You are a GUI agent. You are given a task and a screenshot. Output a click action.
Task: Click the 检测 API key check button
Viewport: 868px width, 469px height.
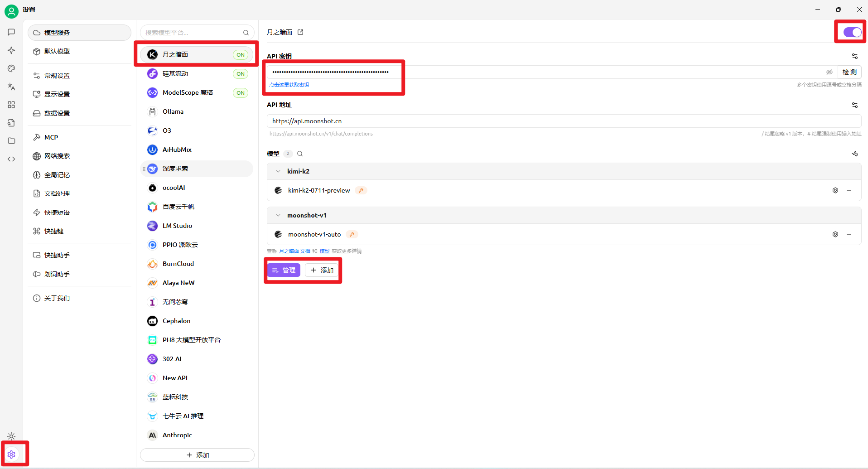pos(849,72)
